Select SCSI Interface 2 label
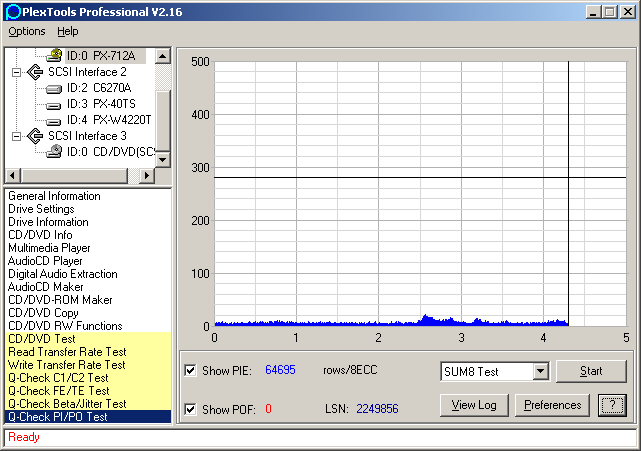The width and height of the screenshot is (641, 451). point(87,72)
